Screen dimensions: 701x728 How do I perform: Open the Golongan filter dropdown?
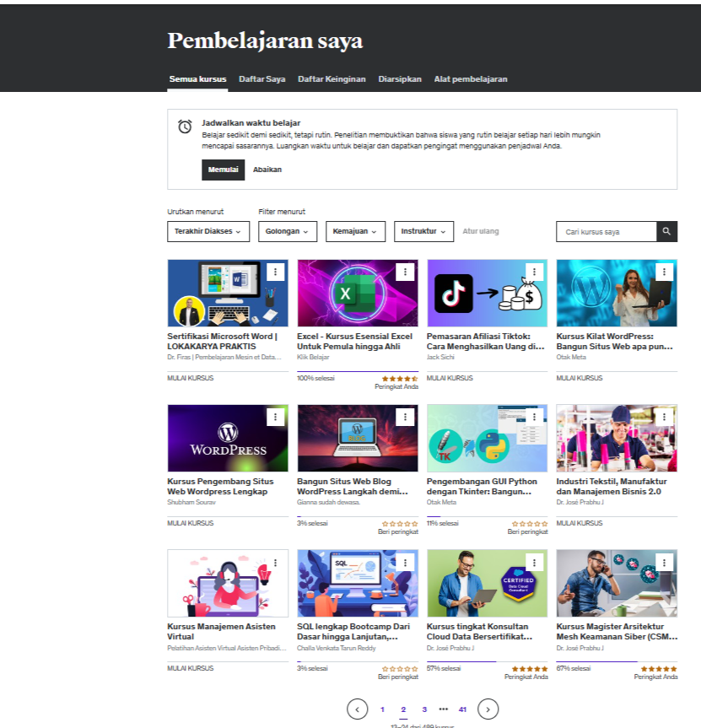point(287,231)
